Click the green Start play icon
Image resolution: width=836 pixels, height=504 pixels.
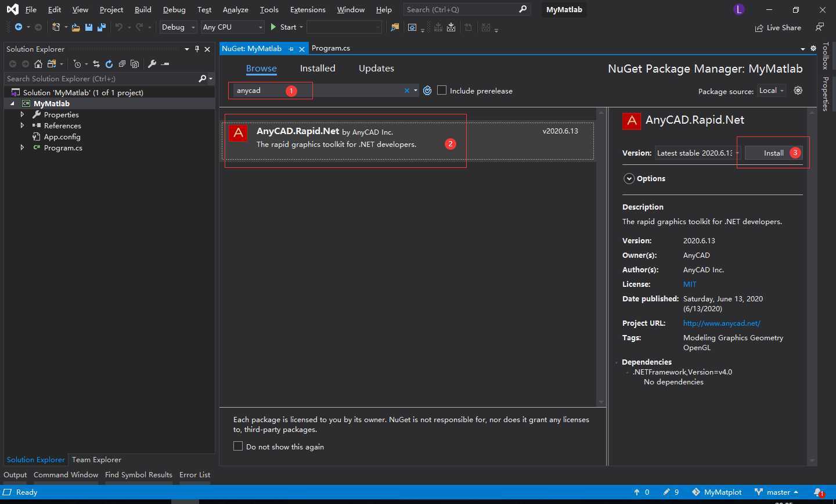273,27
